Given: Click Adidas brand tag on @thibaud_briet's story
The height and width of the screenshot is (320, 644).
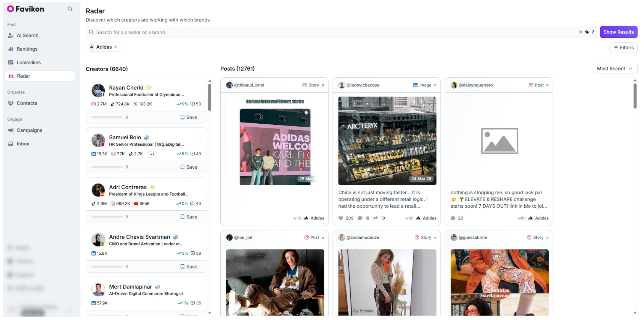Looking at the screenshot, I should click(314, 218).
